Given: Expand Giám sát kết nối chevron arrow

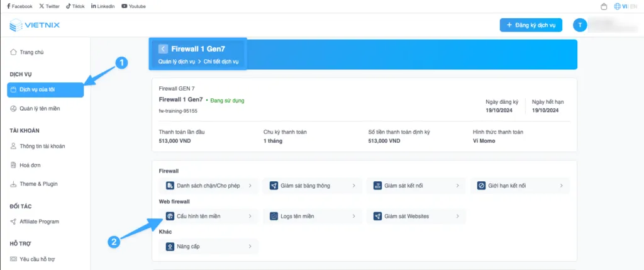Looking at the screenshot, I should tap(457, 186).
